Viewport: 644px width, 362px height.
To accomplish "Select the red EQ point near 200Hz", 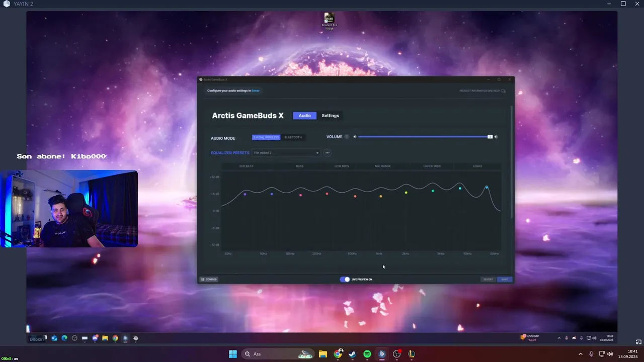I will point(327,194).
